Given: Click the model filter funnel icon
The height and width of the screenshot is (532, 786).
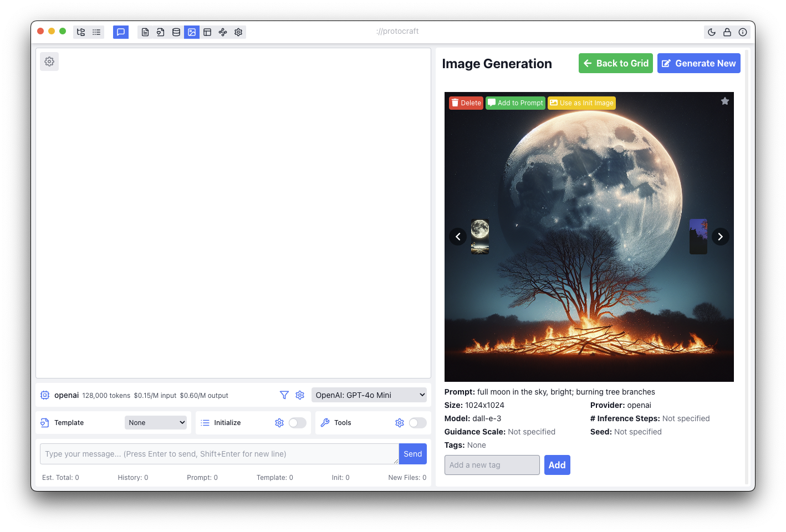Looking at the screenshot, I should tap(284, 395).
